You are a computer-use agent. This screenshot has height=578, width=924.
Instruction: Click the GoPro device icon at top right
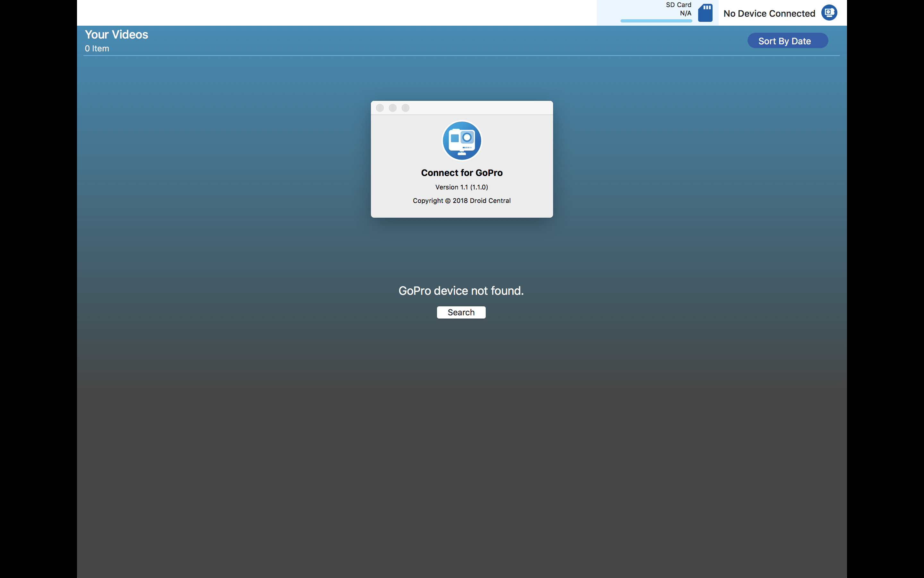(829, 13)
